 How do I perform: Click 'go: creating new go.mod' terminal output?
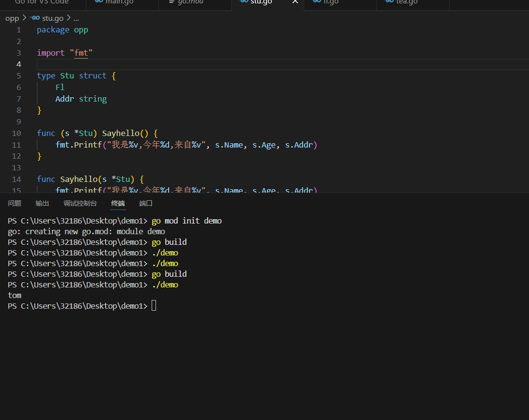point(86,232)
